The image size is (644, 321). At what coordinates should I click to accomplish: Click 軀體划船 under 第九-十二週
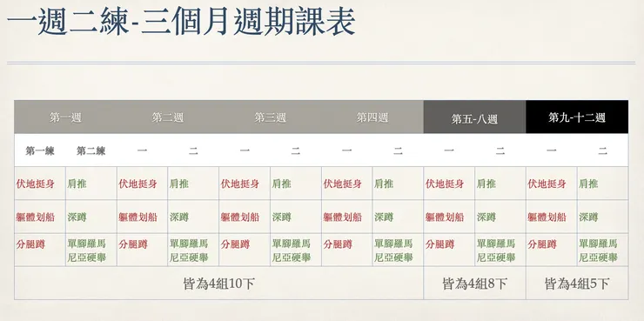pos(547,217)
